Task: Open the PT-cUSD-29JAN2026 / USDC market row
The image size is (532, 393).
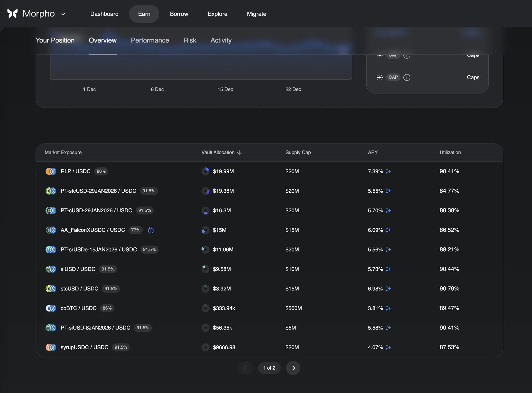Action: click(x=96, y=210)
